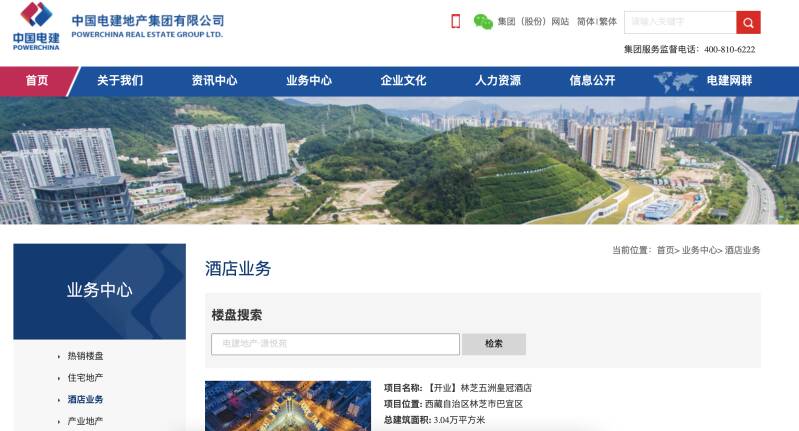Click the keyword search field at top
Screen dimensions: 799x431
(x=680, y=22)
